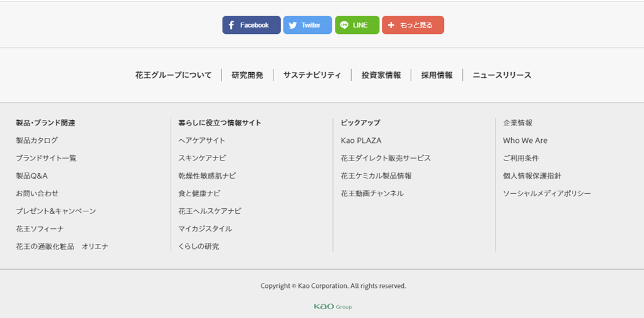Open the 食と健康ナビ link
This screenshot has height=318, width=644.
click(199, 194)
